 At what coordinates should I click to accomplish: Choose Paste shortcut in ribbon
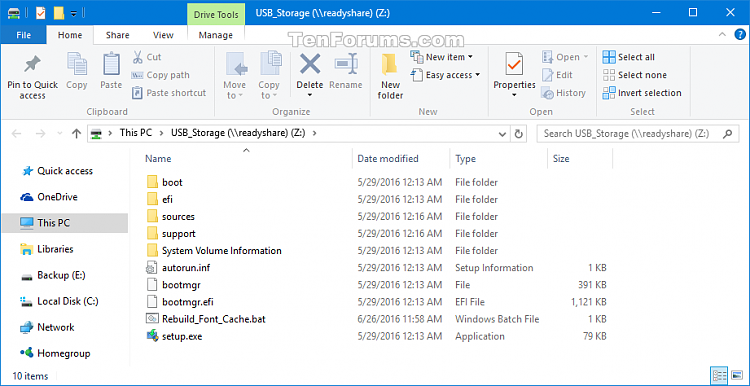169,93
